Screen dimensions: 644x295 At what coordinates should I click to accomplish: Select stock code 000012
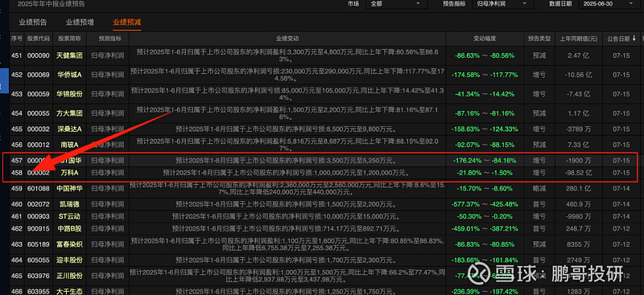(x=39, y=145)
